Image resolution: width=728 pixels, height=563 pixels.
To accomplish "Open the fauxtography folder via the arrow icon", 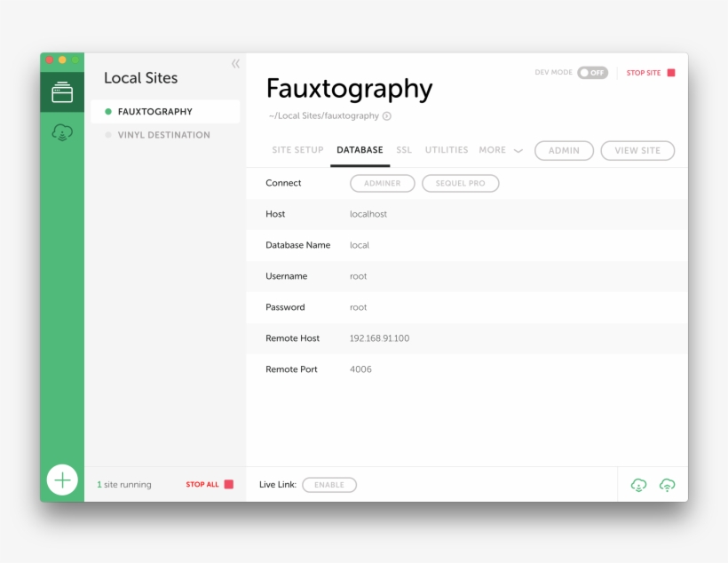I will [x=384, y=115].
